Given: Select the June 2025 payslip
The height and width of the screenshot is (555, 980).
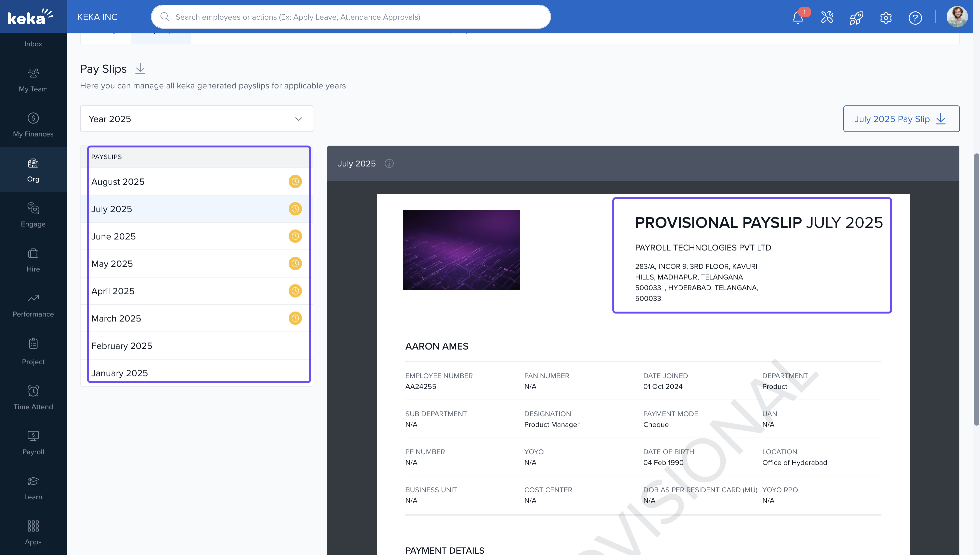Looking at the screenshot, I should point(114,236).
